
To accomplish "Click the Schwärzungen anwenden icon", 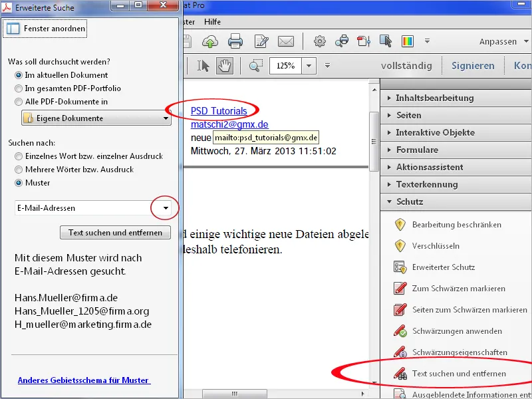I will pos(400,331).
